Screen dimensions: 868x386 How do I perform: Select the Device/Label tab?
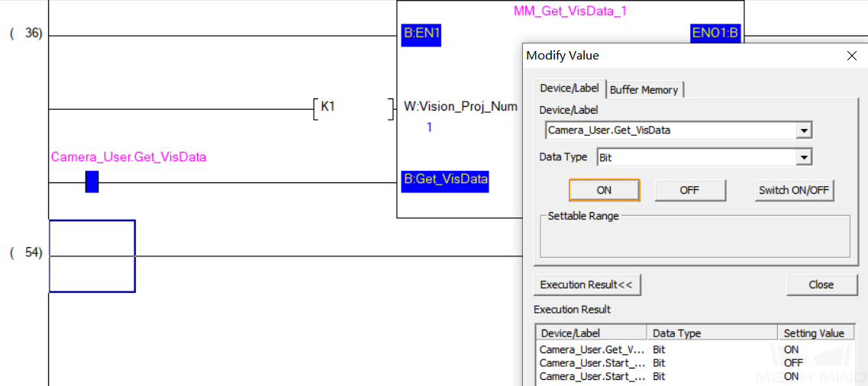(x=570, y=88)
